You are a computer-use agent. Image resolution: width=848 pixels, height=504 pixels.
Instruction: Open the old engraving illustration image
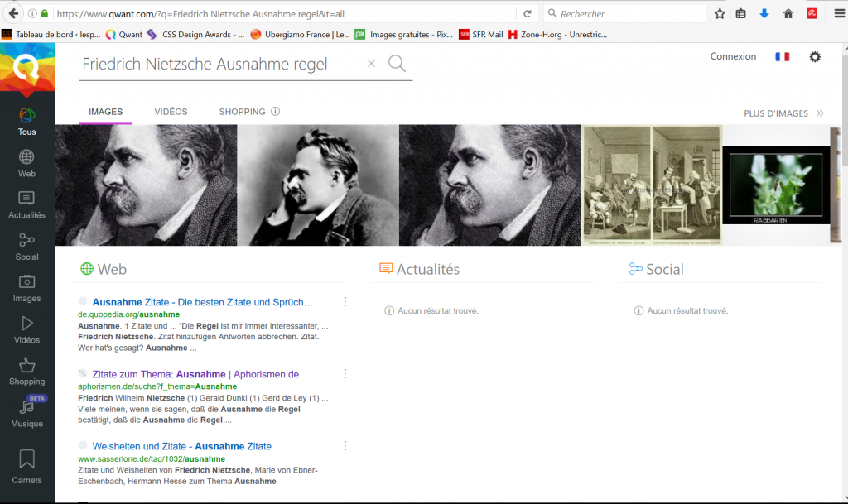652,185
